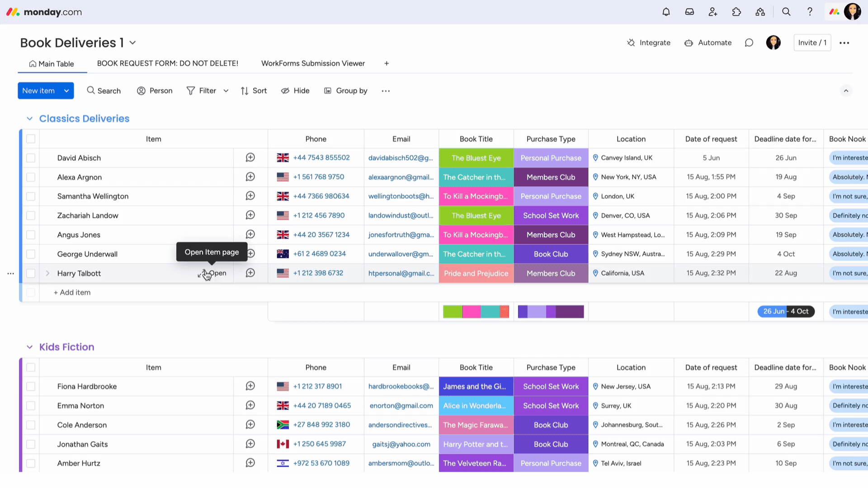Tick the checkbox for Zachariah Landow
Viewport: 868px width, 488px height.
point(31,216)
